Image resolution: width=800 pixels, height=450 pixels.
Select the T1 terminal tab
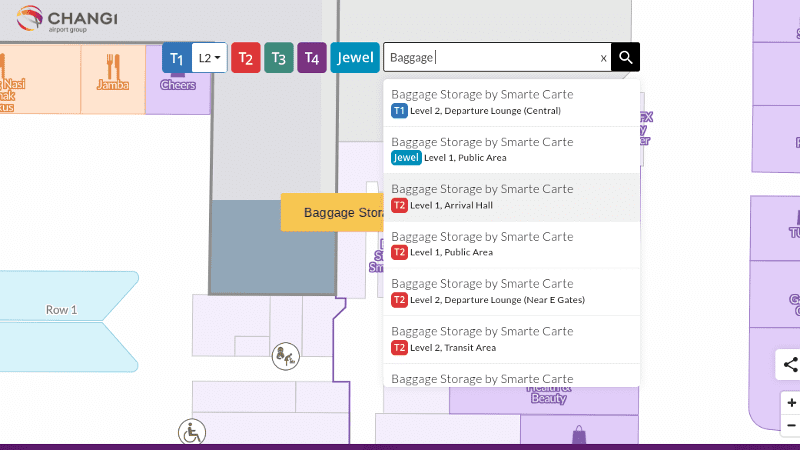coord(177,58)
